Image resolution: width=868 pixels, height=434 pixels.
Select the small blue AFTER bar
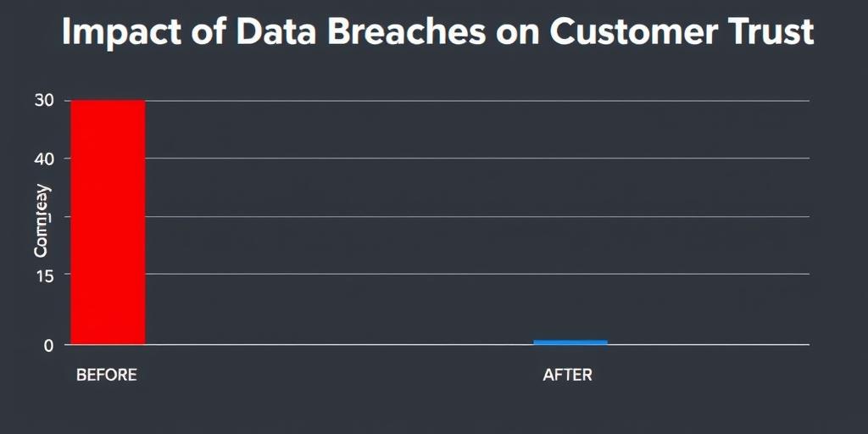click(570, 342)
